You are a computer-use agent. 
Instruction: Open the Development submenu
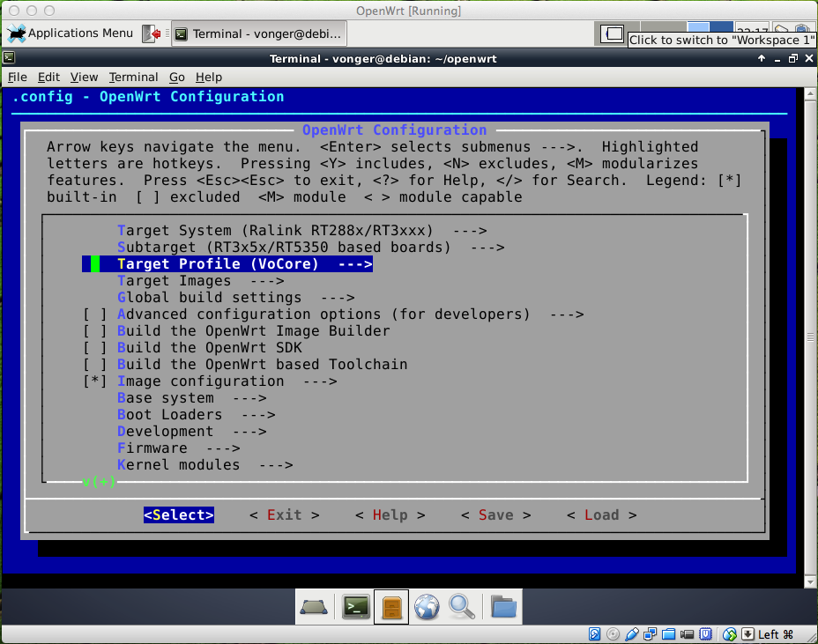pos(192,432)
